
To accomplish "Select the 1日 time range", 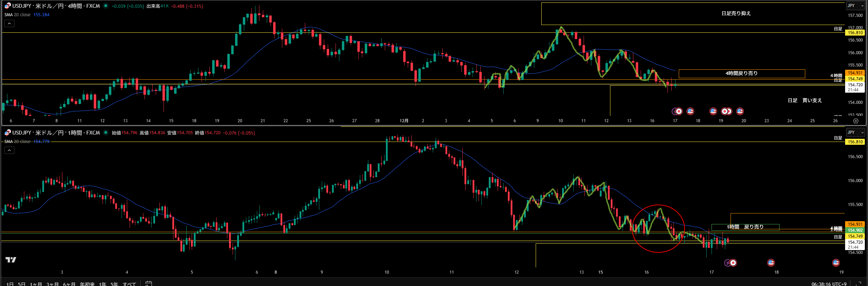I will click(x=10, y=284).
